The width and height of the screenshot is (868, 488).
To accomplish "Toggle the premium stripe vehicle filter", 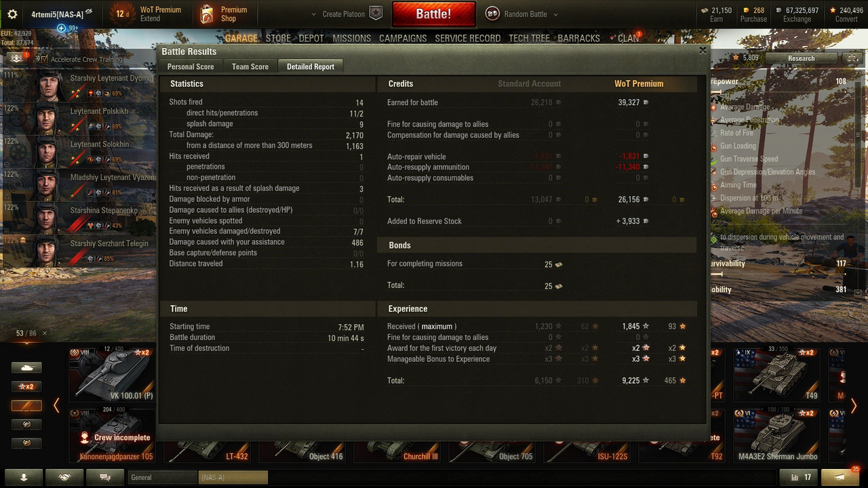I will click(26, 405).
